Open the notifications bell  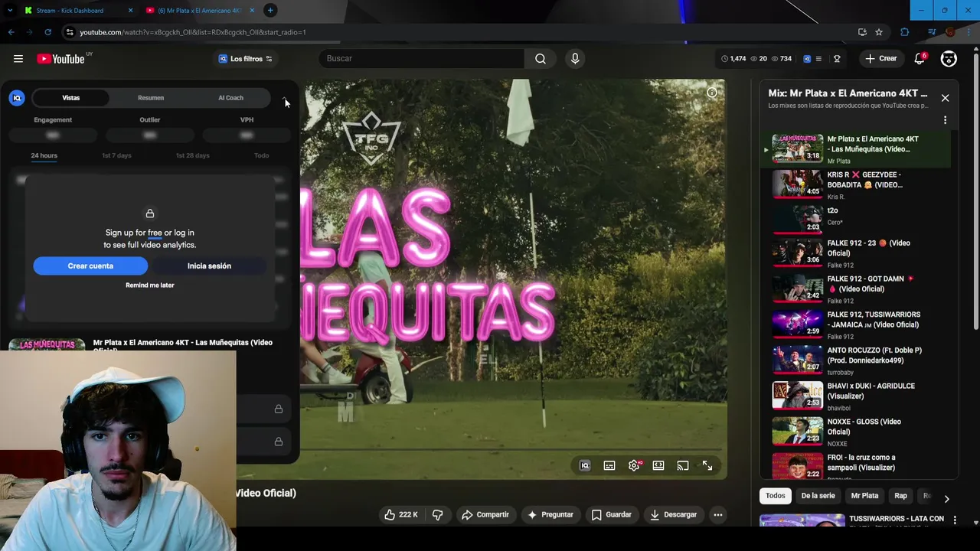click(x=920, y=59)
